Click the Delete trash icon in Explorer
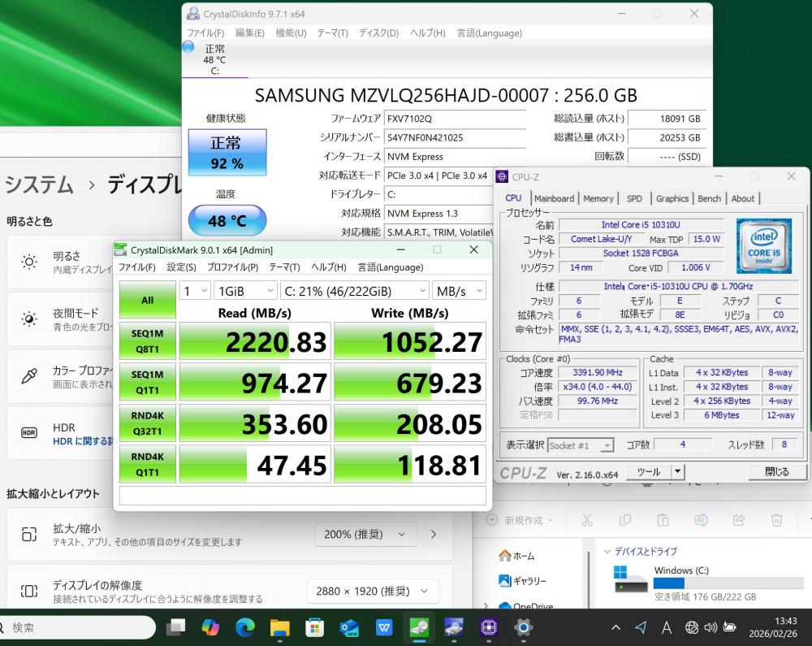The width and height of the screenshot is (812, 646). point(776,520)
